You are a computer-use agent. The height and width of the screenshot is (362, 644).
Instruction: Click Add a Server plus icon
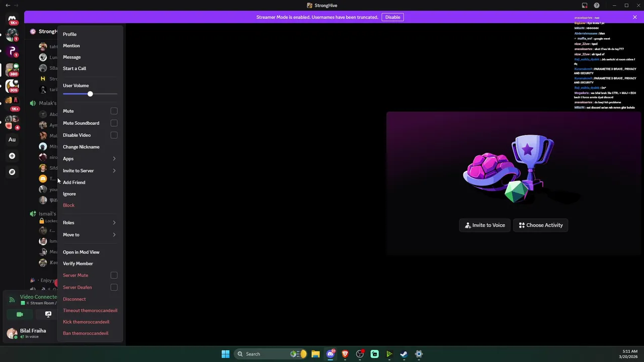tap(12, 156)
